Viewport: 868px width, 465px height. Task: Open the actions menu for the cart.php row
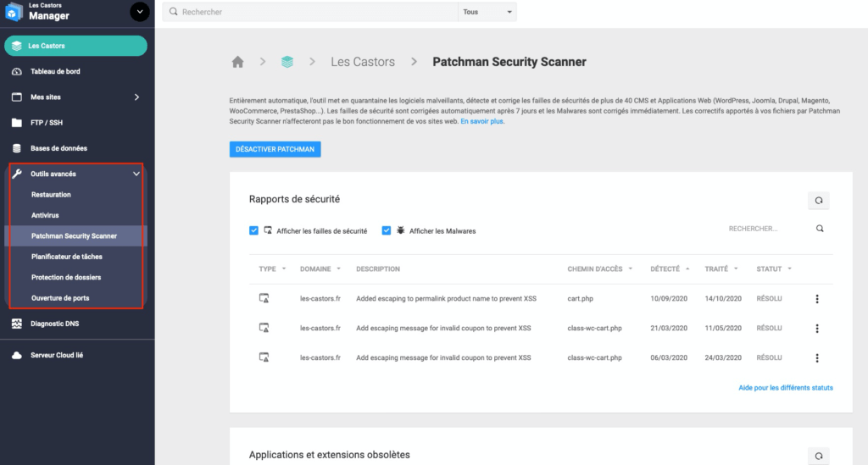(x=817, y=299)
